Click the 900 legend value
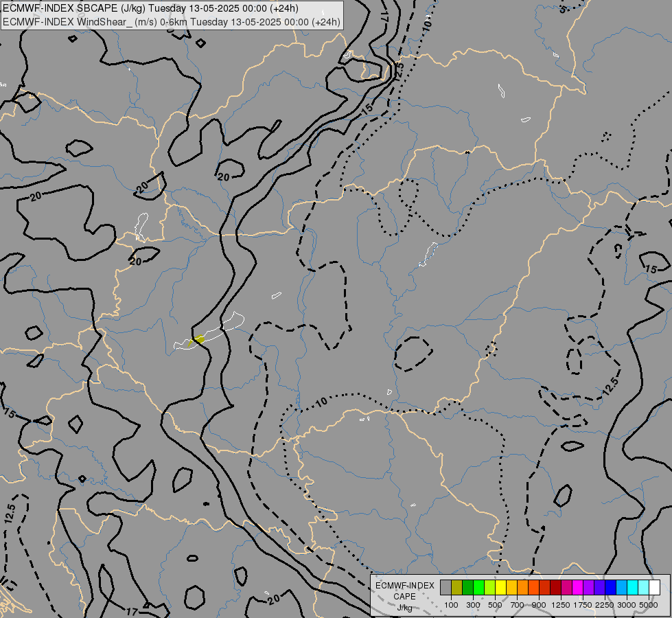 click(539, 605)
